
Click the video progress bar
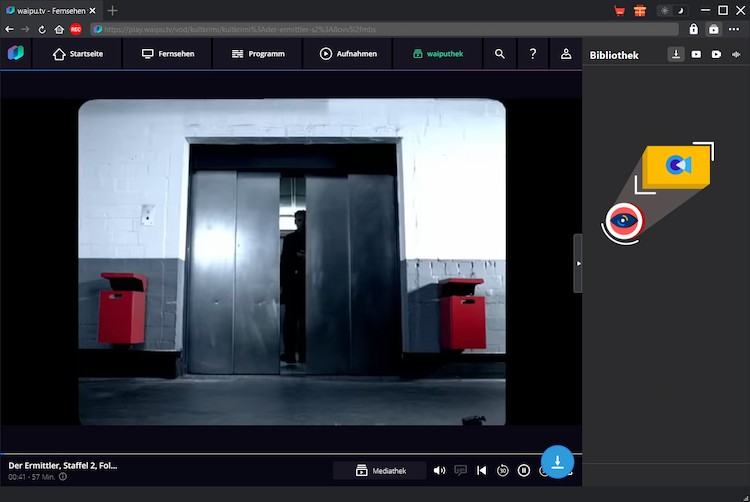point(291,453)
